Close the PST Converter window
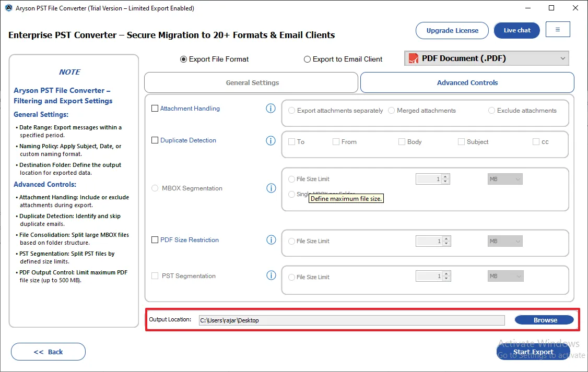588x372 pixels. tap(575, 8)
